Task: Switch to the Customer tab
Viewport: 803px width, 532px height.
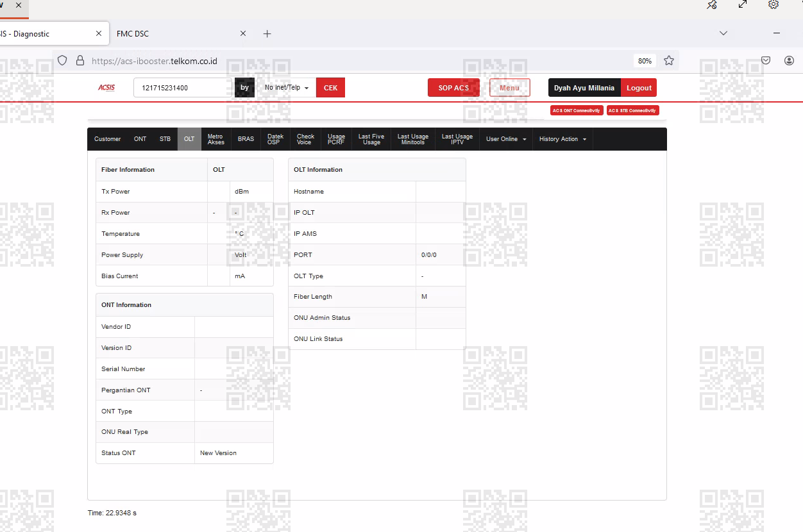Action: click(107, 139)
